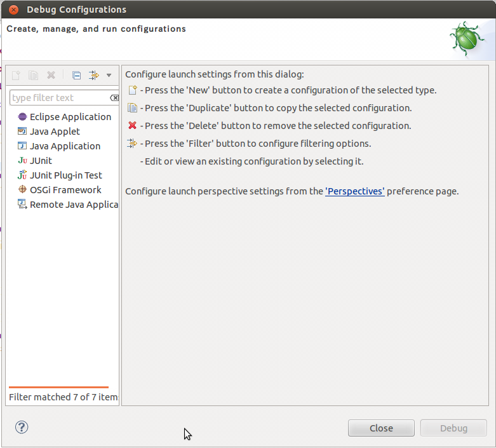Open the filter dropdown arrow in toolbar
The image size is (496, 448).
[109, 76]
